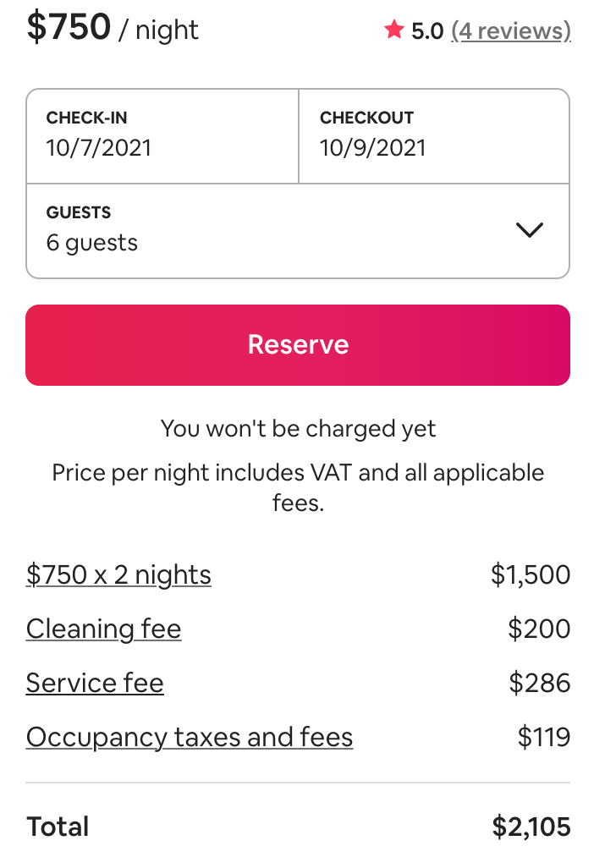Image resolution: width=594 pixels, height=868 pixels.
Task: Click the Total amount $2,105
Action: coord(531,827)
